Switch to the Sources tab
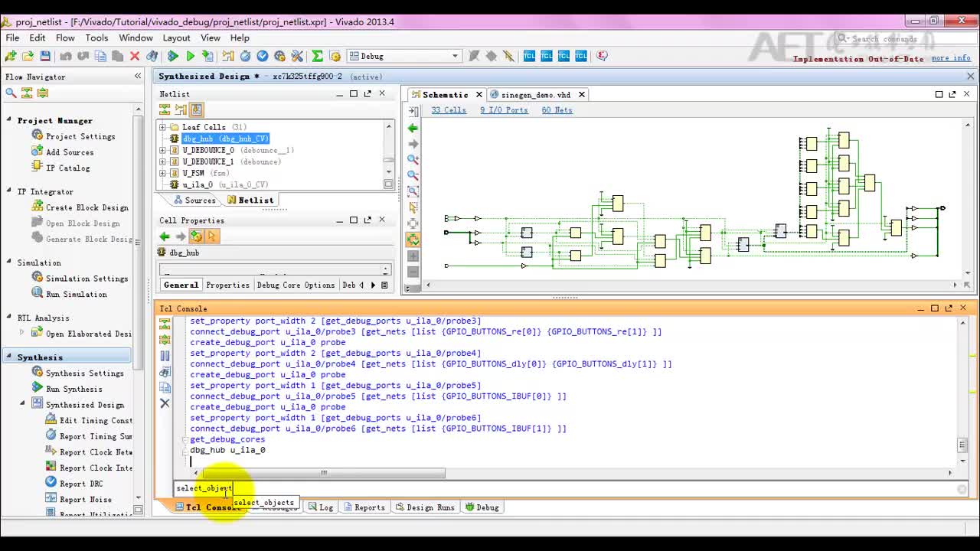The image size is (980, 551). 194,200
